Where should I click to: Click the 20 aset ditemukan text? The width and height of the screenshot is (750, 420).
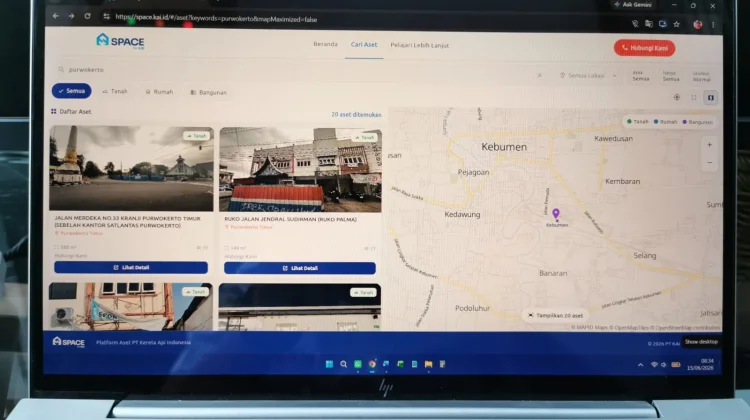pyautogui.click(x=356, y=115)
